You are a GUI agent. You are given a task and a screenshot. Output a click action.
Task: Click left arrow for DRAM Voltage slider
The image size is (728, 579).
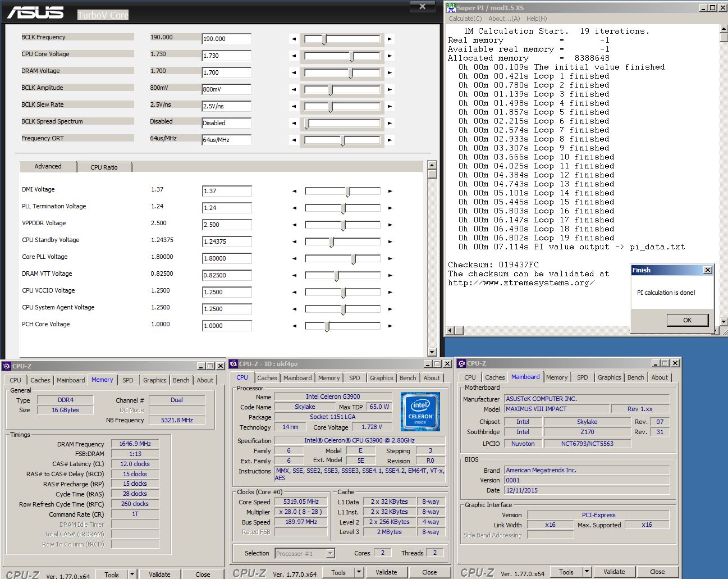294,73
